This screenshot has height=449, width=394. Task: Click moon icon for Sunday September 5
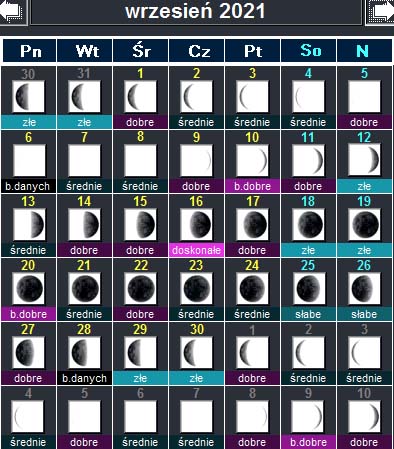364,97
